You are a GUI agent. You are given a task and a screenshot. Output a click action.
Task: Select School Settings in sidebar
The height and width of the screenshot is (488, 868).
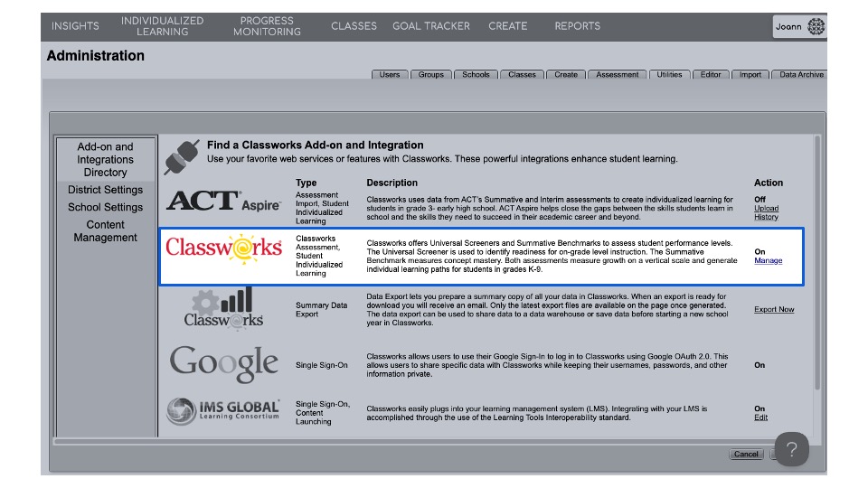pos(105,208)
